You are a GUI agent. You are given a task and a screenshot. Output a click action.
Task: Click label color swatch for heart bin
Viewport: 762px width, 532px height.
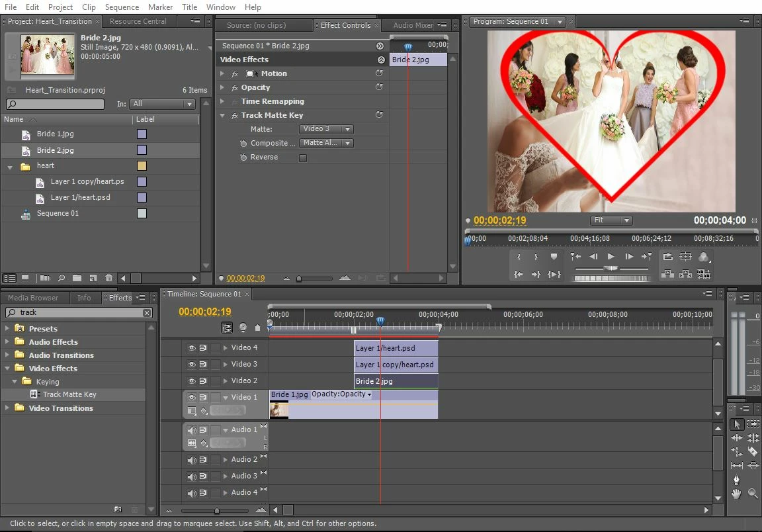tap(142, 166)
